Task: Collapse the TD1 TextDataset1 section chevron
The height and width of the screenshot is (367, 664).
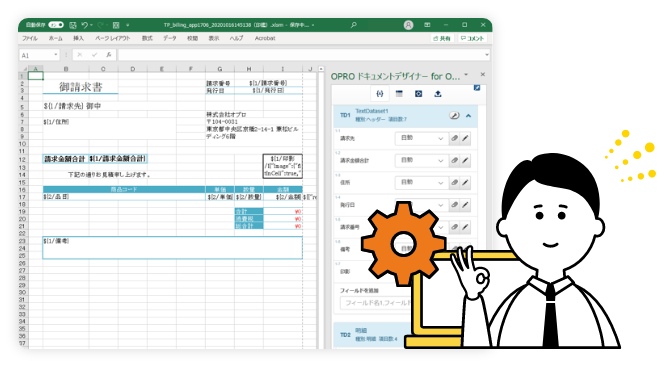Action: tap(468, 116)
